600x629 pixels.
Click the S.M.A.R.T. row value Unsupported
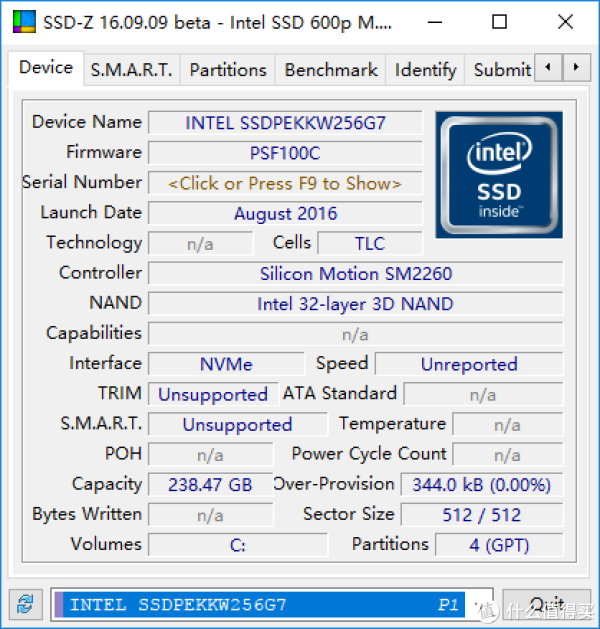click(x=237, y=424)
